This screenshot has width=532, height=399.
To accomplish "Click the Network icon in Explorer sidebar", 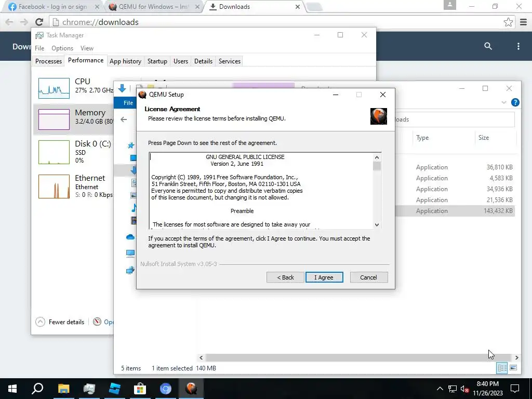I will (x=130, y=270).
